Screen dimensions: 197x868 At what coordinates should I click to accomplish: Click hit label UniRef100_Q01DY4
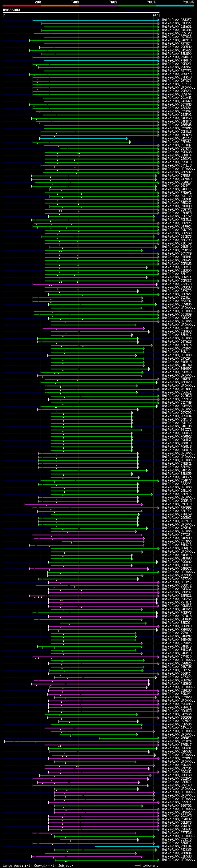tap(177, 741)
